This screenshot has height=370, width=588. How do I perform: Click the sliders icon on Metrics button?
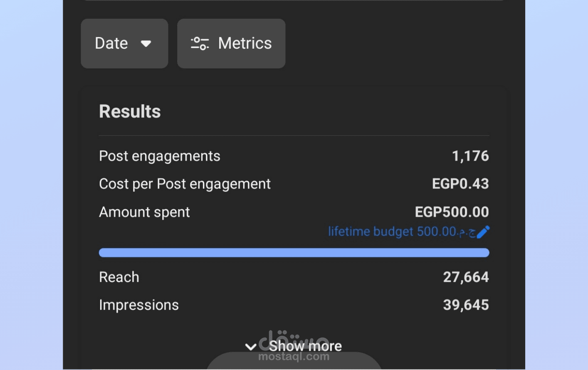coord(200,43)
